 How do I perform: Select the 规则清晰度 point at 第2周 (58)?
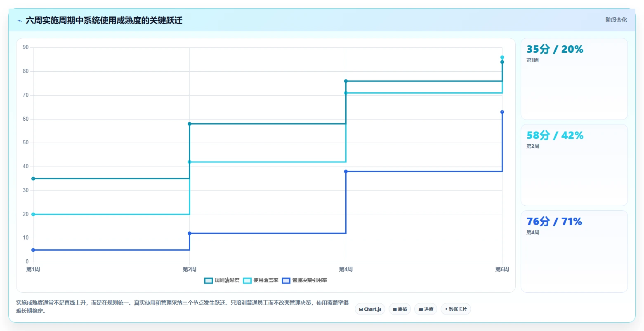click(189, 124)
